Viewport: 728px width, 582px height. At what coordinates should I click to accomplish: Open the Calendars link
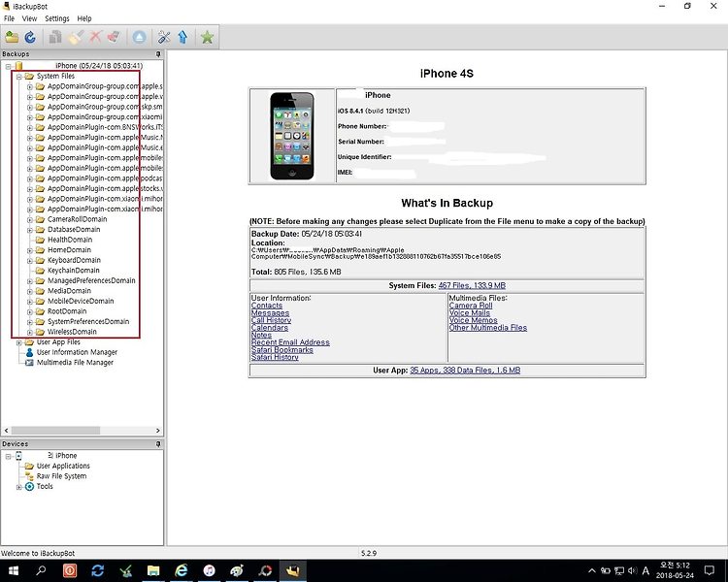click(270, 328)
